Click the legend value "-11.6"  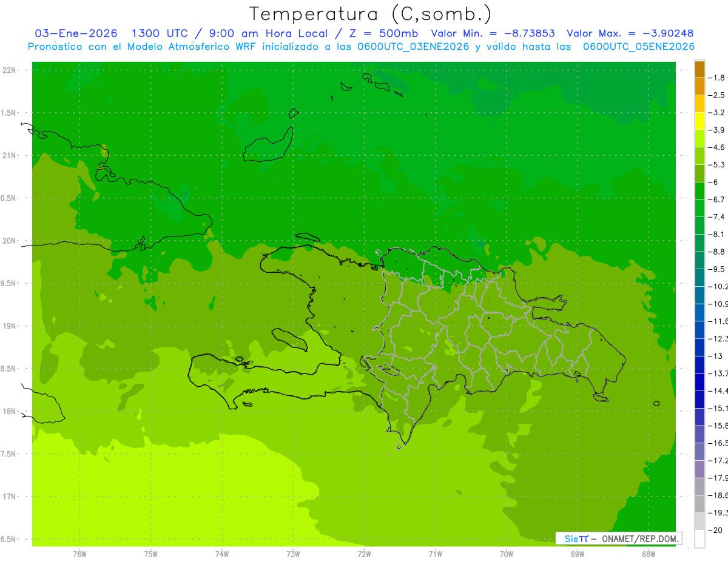[718, 321]
